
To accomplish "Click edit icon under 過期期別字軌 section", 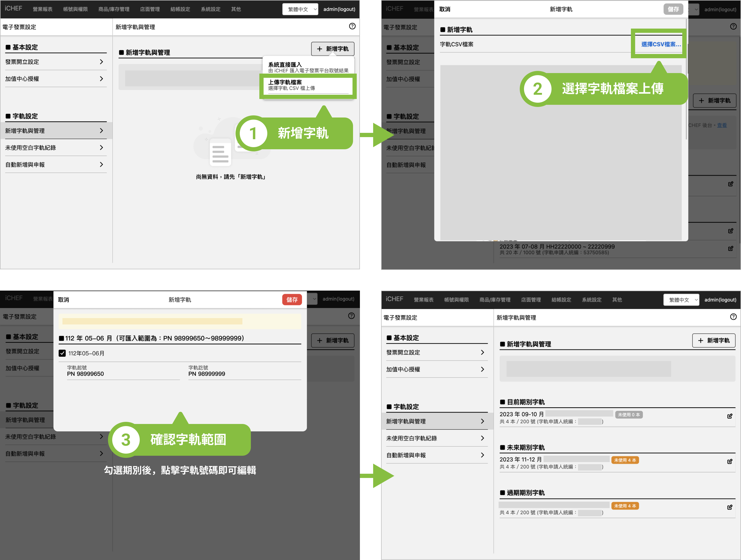I will click(x=730, y=507).
